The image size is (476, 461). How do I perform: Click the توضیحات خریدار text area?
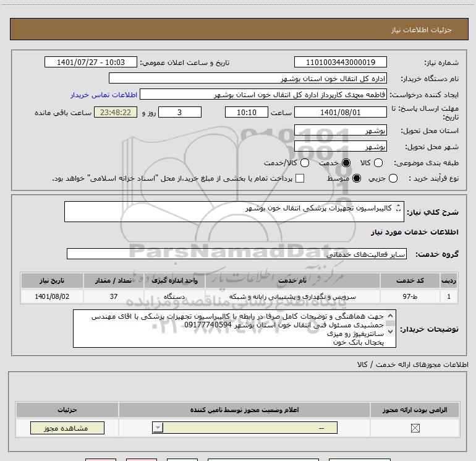[234, 329]
